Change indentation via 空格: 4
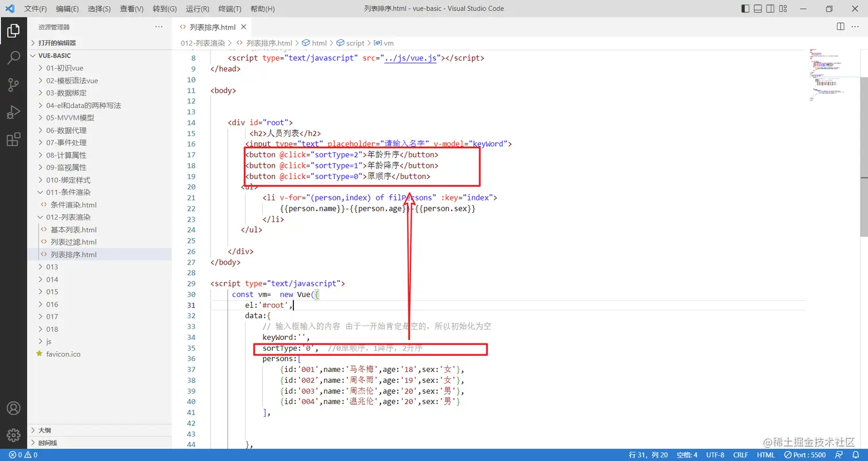The height and width of the screenshot is (461, 868). click(687, 455)
